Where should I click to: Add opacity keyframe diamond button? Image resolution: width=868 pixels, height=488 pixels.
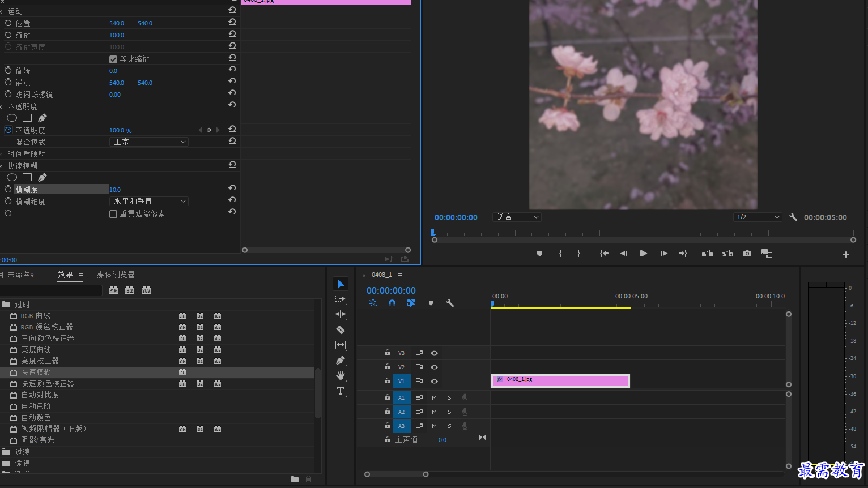209,130
